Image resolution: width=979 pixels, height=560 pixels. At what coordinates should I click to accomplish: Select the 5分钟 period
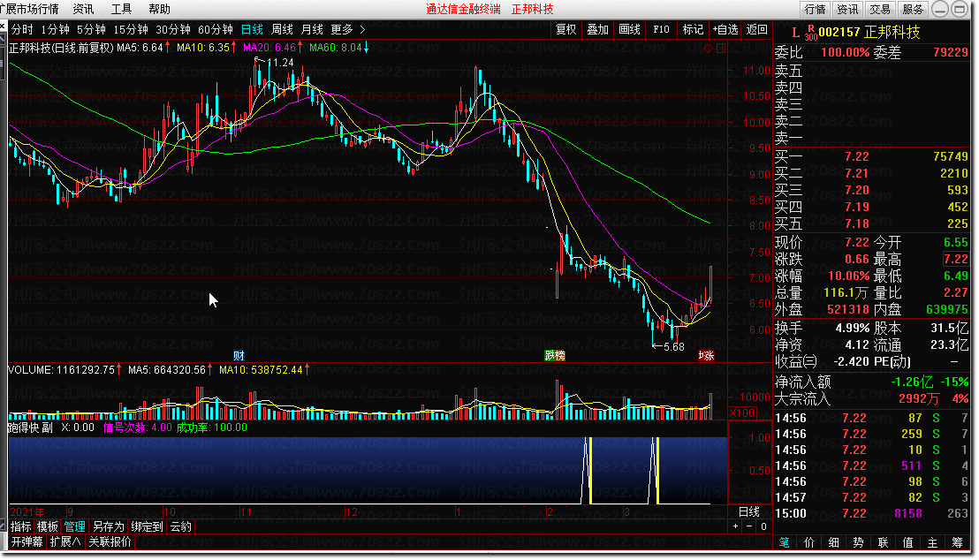click(91, 29)
